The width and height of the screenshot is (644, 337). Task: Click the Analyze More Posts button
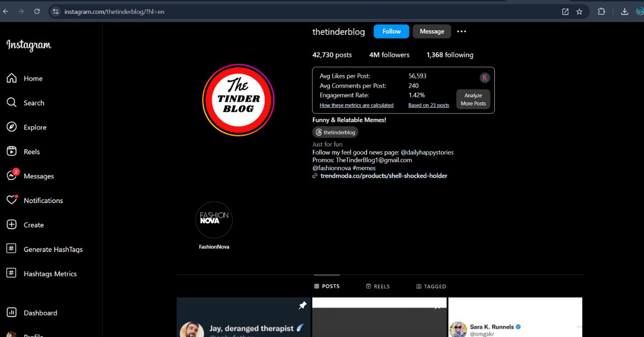(x=473, y=99)
